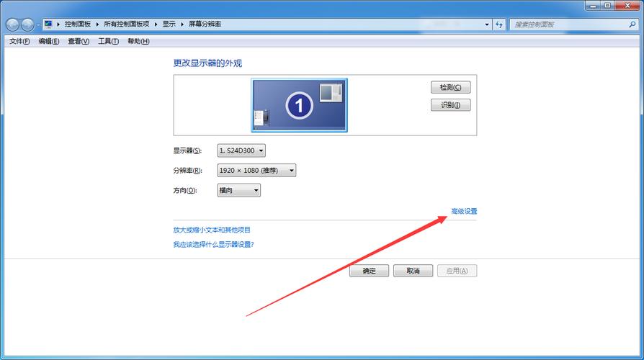Open the 查看(V) menu
Image resolution: width=644 pixels, height=360 pixels.
tap(79, 41)
